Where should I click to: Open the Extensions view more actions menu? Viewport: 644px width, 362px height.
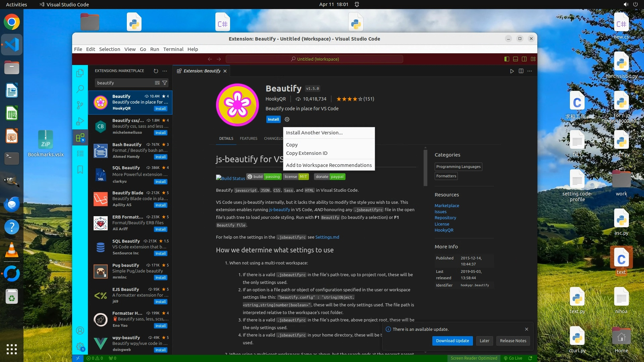(165, 71)
